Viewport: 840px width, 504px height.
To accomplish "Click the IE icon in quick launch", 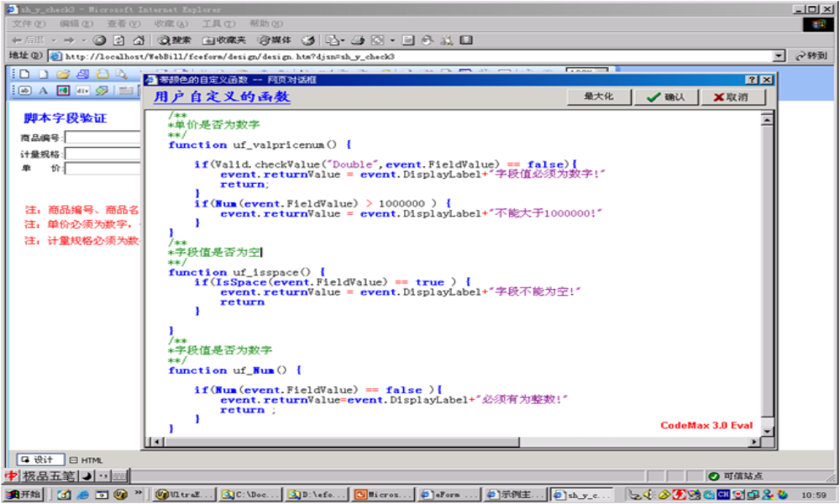I will pyautogui.click(x=82, y=495).
